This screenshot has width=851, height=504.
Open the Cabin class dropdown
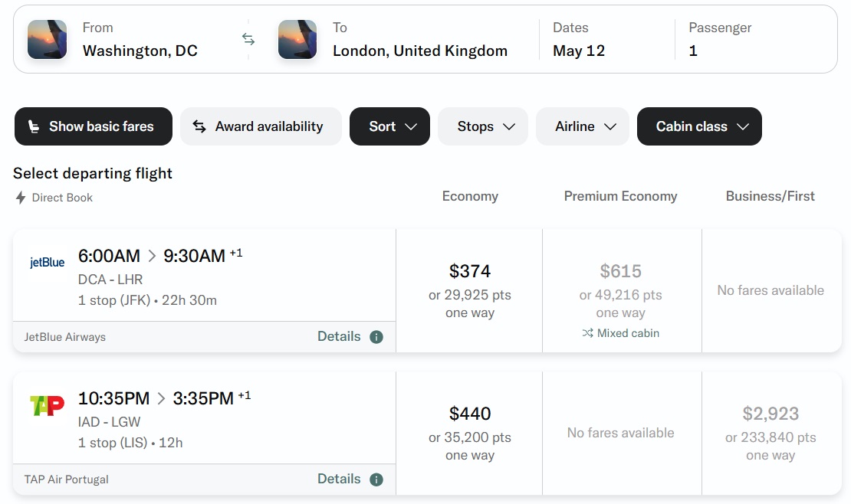tap(698, 126)
